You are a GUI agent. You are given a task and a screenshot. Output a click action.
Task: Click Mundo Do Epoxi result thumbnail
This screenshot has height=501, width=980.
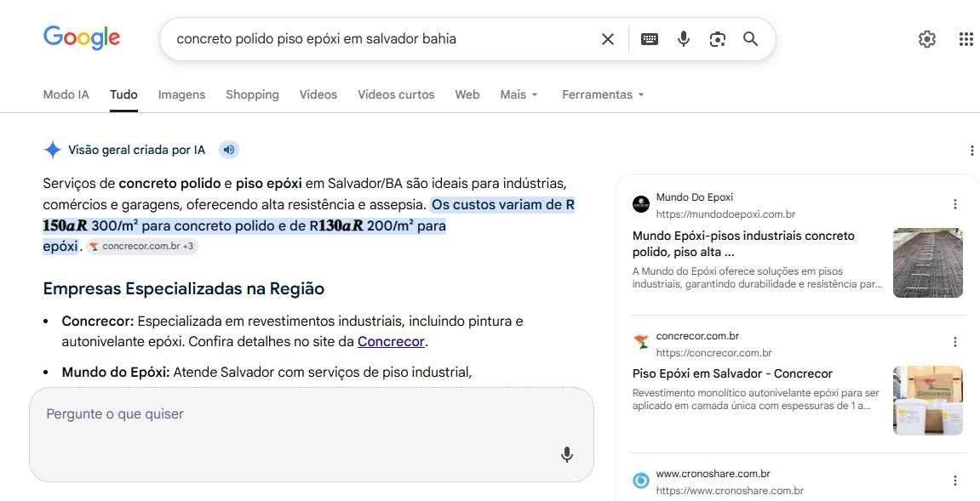tap(927, 262)
